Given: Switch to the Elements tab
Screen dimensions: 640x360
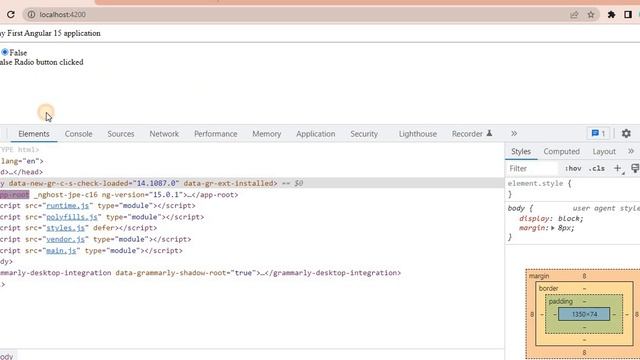Looking at the screenshot, I should [x=34, y=134].
